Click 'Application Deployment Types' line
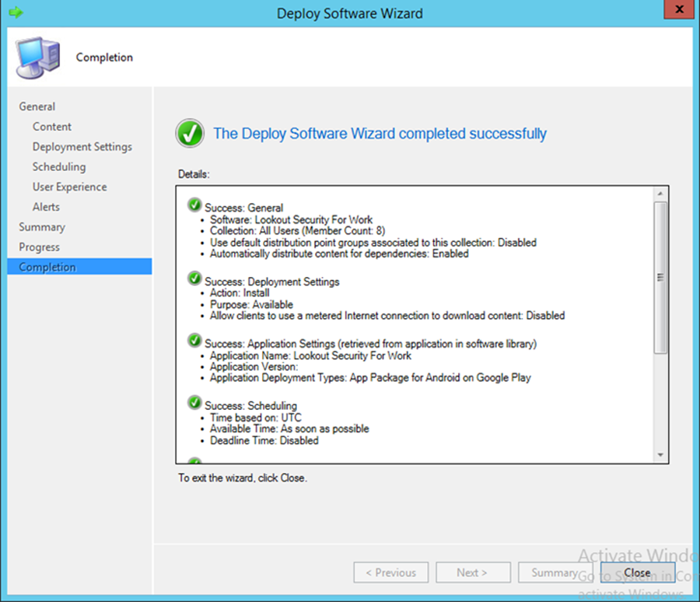 pyautogui.click(x=370, y=378)
